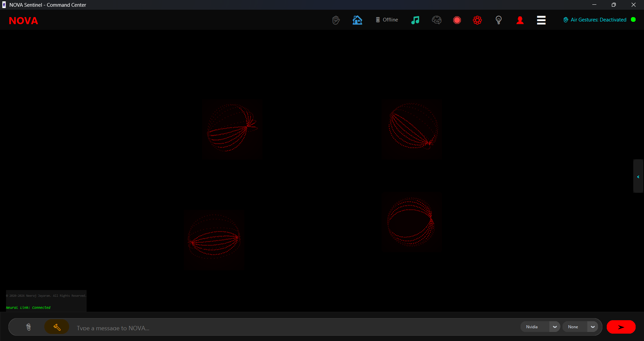Viewport: 644px width, 341px height.
Task: Click the Air Gestures shield icon
Action: [566, 20]
